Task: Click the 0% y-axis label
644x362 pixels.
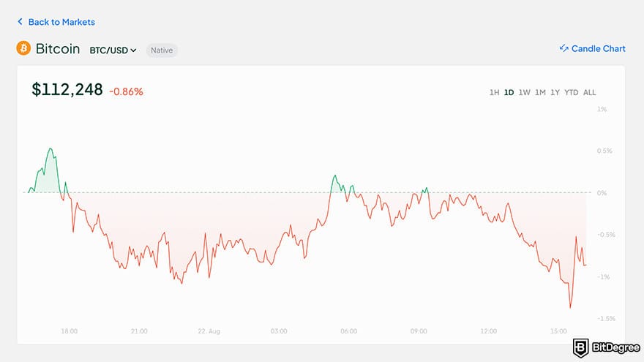Action: point(602,193)
